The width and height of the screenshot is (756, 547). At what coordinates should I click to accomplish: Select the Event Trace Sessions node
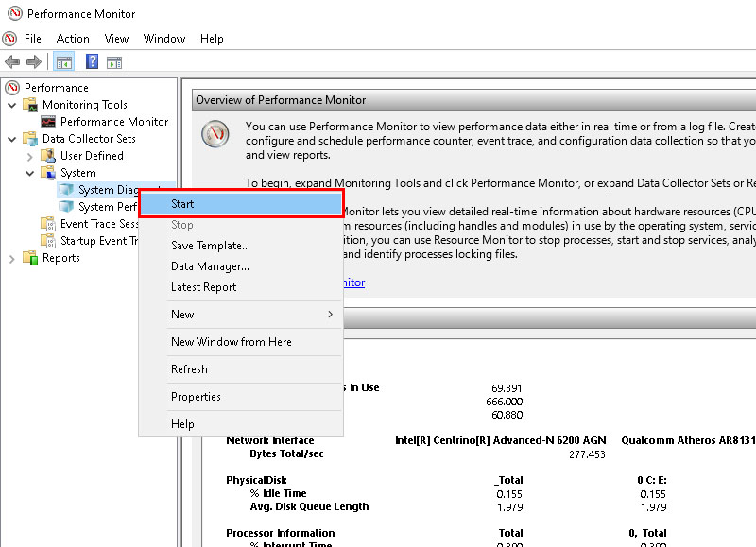tap(98, 224)
